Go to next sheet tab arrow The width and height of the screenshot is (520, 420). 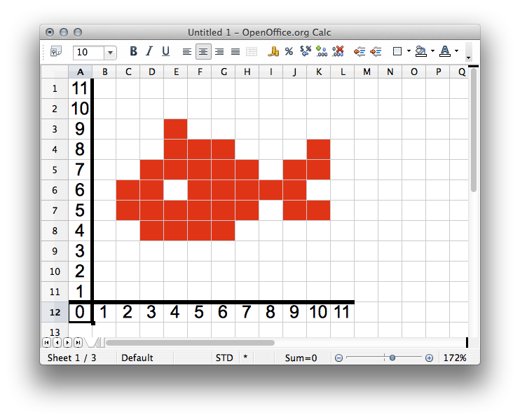click(68, 342)
